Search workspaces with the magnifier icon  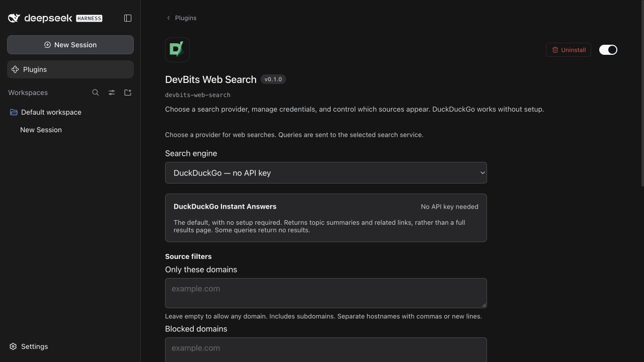[96, 93]
